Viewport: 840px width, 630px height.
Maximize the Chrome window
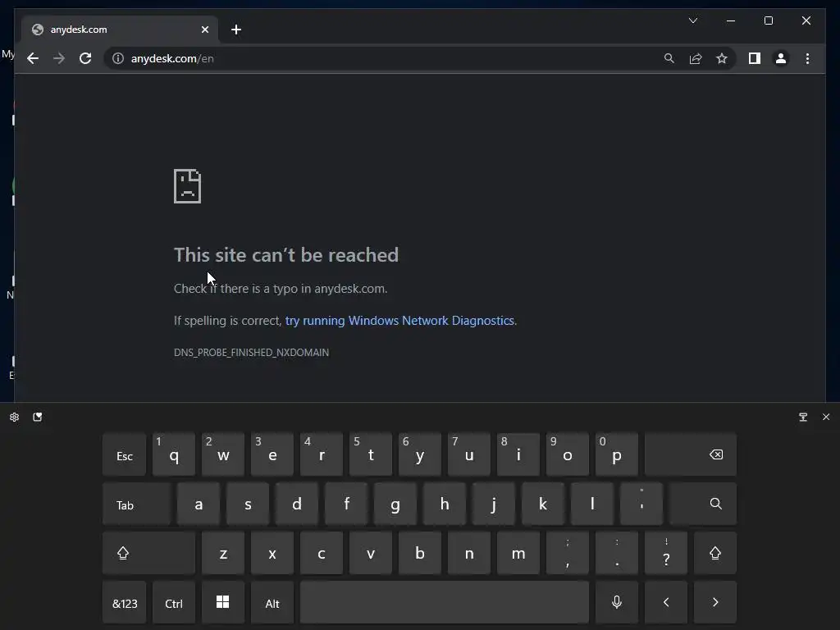(x=768, y=21)
